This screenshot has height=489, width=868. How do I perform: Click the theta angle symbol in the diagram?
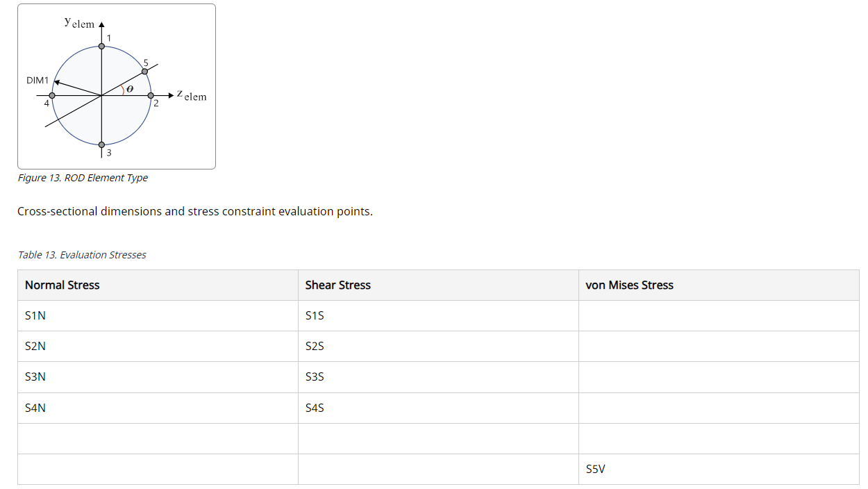(x=130, y=89)
